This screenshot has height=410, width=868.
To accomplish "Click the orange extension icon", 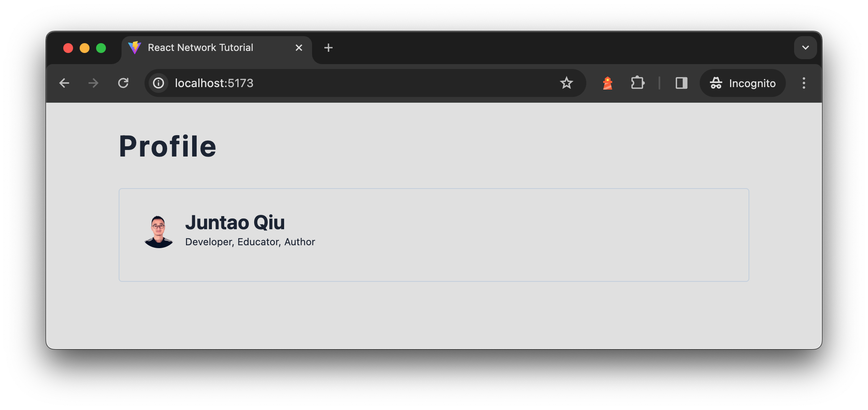I will click(607, 83).
